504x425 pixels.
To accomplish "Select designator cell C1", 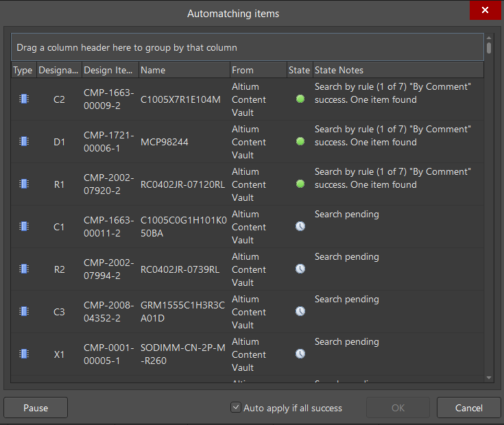I will 59,227.
